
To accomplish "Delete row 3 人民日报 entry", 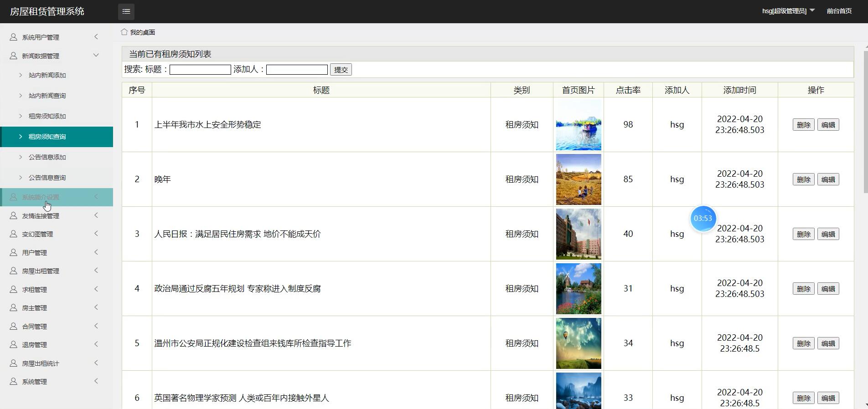I will point(803,234).
